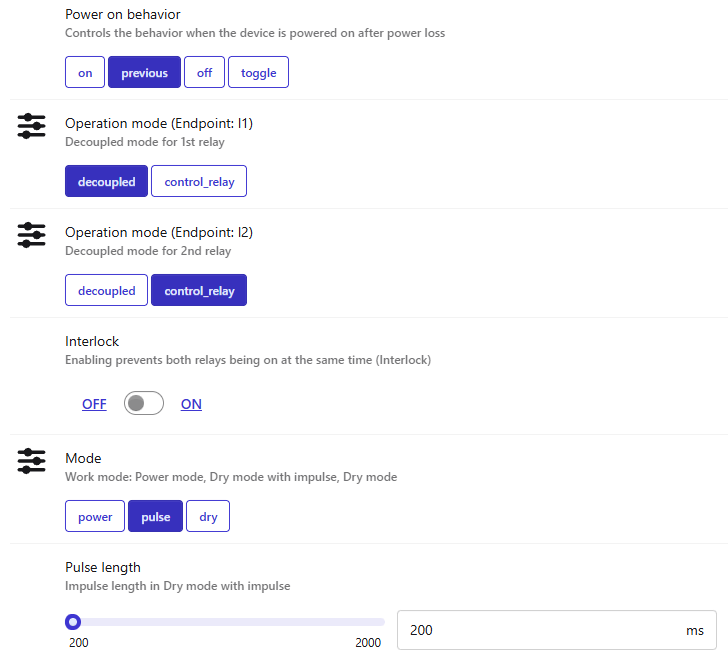Click the Interlock OFF link

pyautogui.click(x=94, y=404)
